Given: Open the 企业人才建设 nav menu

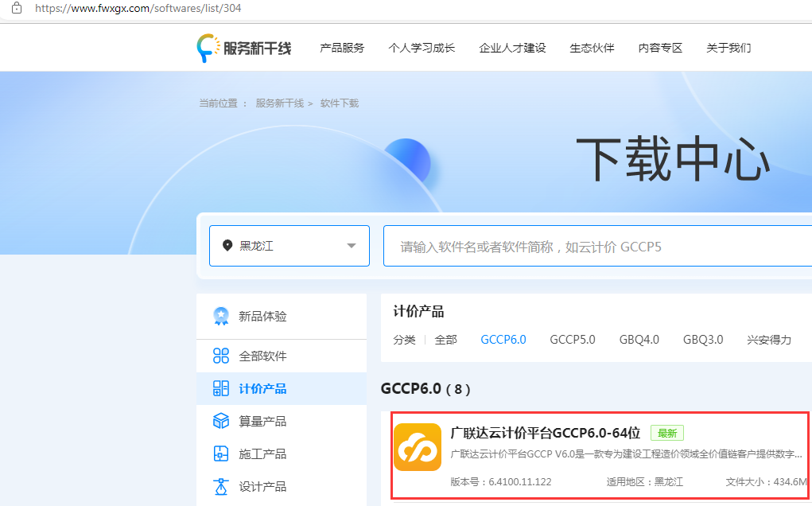Looking at the screenshot, I should [512, 49].
